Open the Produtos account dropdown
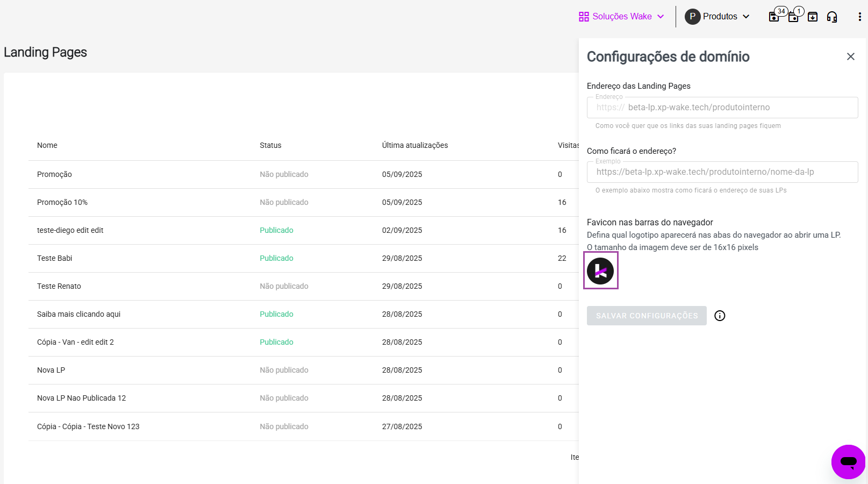868x484 pixels. [717, 17]
